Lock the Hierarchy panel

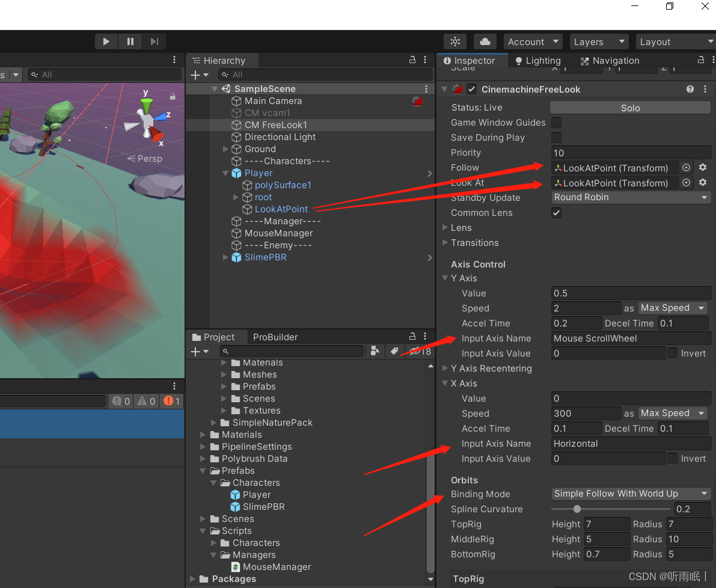pyautogui.click(x=412, y=60)
